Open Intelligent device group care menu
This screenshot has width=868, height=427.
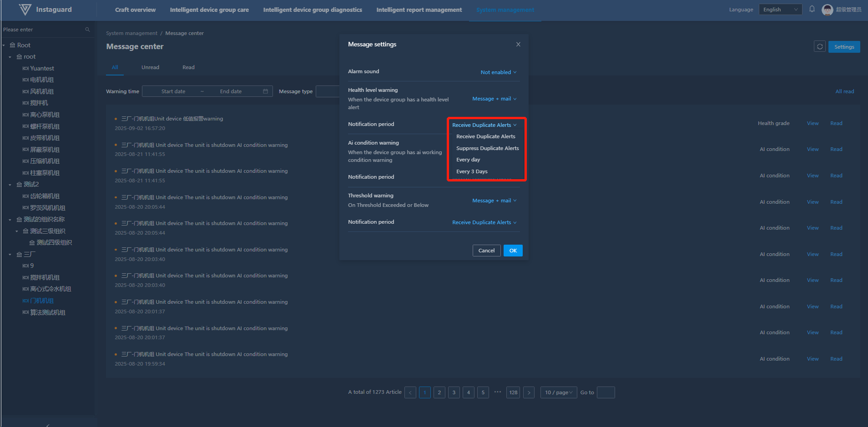[x=209, y=10]
